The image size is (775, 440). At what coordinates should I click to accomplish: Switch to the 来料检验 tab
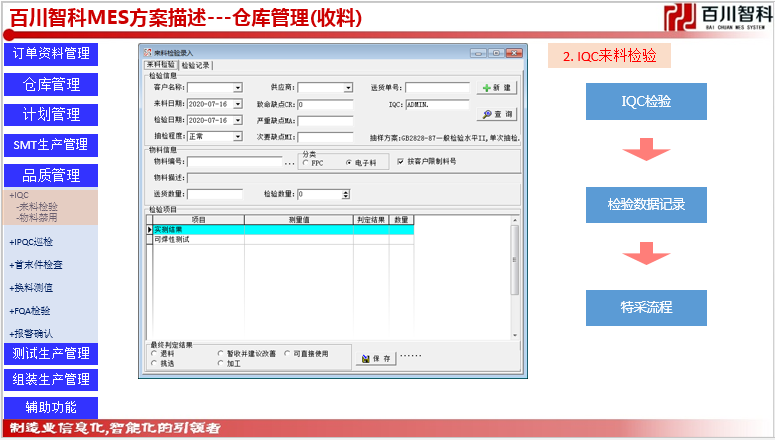(161, 65)
